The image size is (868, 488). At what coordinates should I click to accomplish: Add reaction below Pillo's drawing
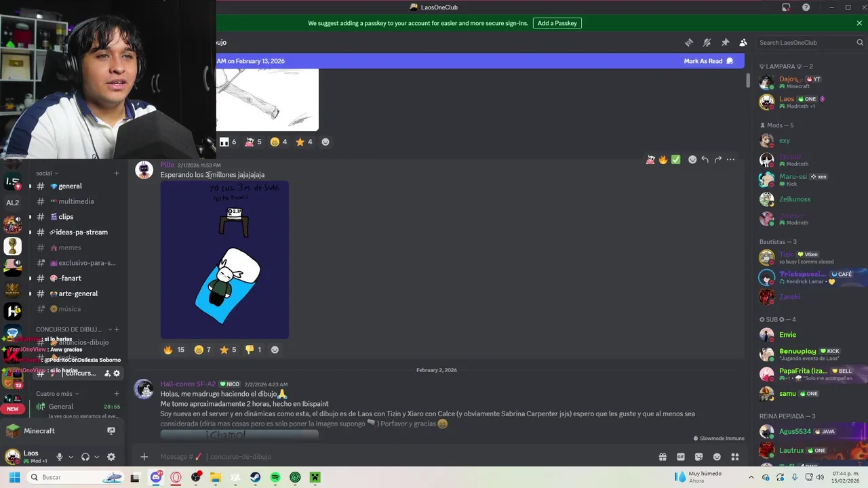point(275,350)
